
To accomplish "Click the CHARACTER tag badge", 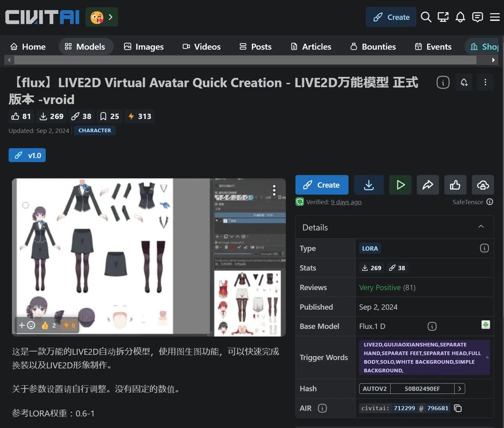I will (x=94, y=131).
